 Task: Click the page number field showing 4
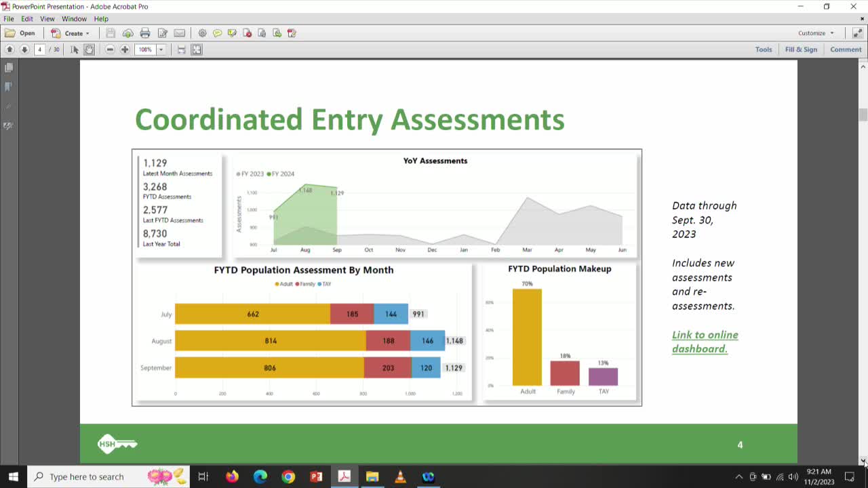pos(40,49)
